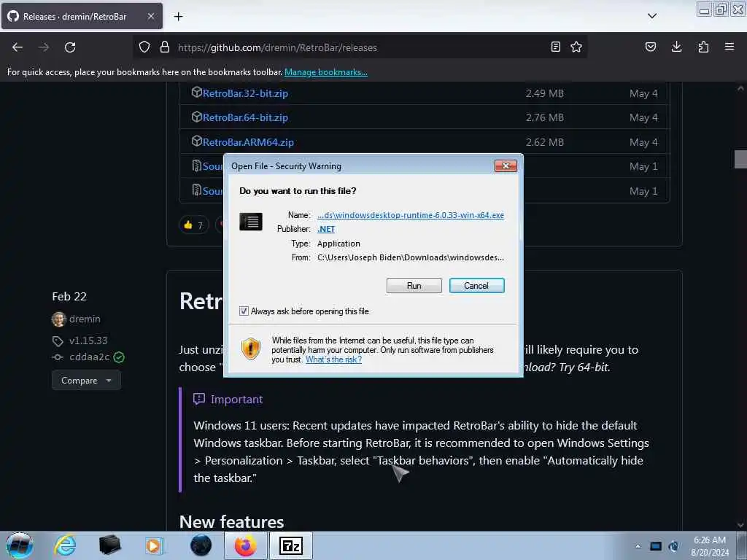Click the .NET publisher link
Viewport: 747px width, 560px height.
pyautogui.click(x=326, y=229)
